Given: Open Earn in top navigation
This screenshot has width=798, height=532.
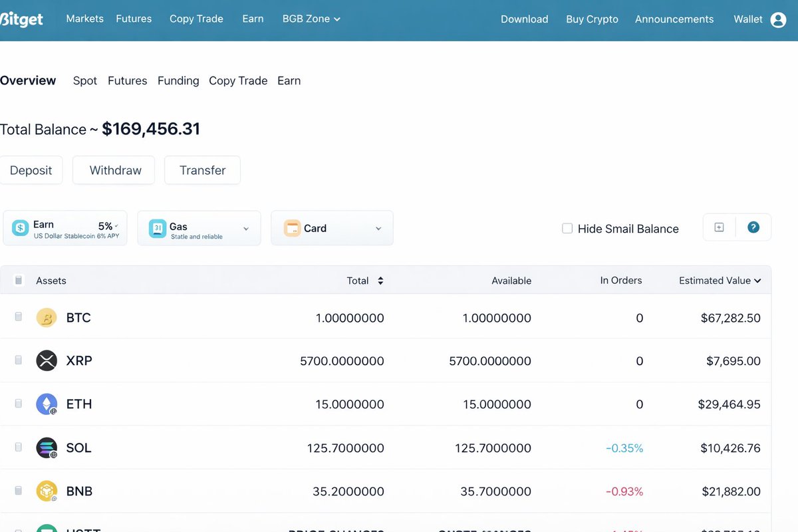Looking at the screenshot, I should (253, 19).
